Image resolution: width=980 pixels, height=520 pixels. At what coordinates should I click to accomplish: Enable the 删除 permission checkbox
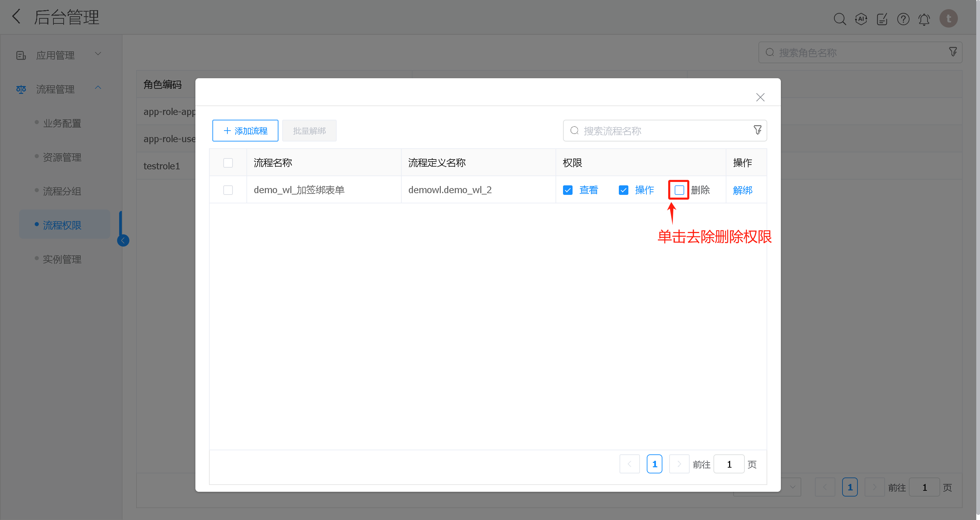678,190
